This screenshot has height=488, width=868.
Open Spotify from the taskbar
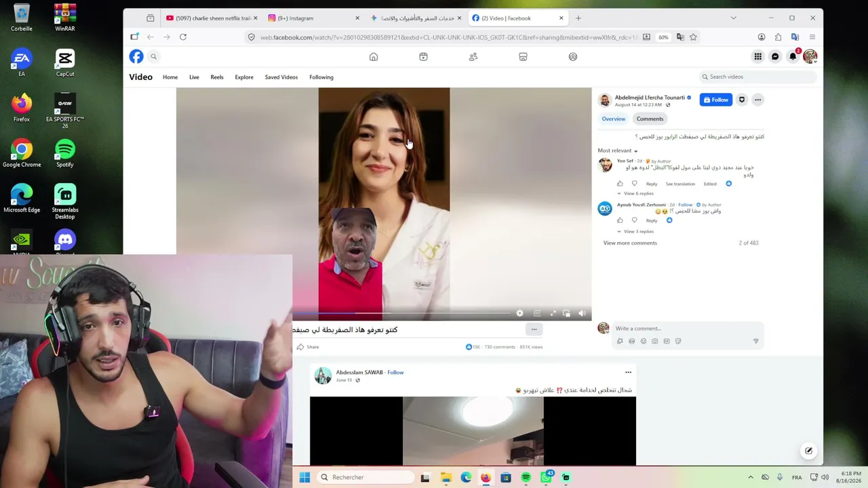(526, 477)
